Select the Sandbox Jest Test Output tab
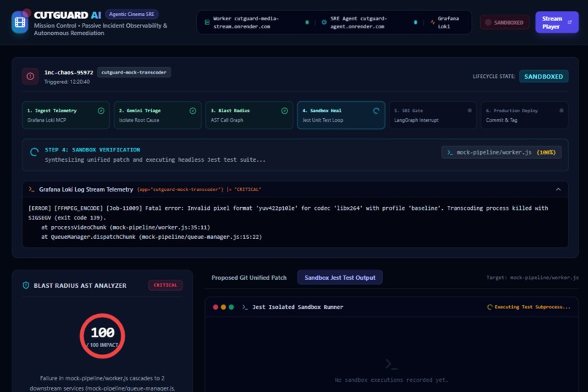The height and width of the screenshot is (392, 588). [x=340, y=278]
